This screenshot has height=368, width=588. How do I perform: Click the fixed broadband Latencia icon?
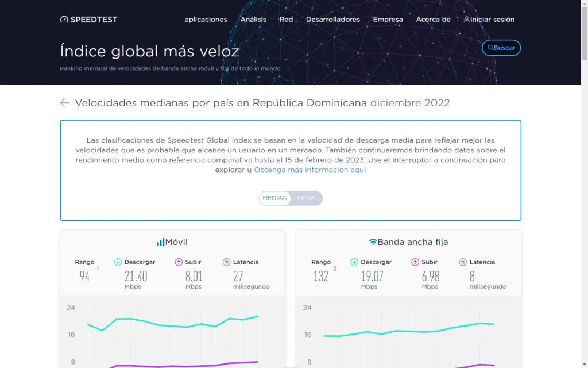(x=463, y=262)
